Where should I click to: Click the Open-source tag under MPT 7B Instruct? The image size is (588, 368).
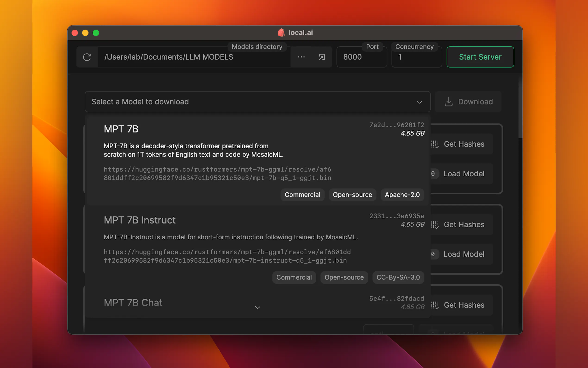344,277
